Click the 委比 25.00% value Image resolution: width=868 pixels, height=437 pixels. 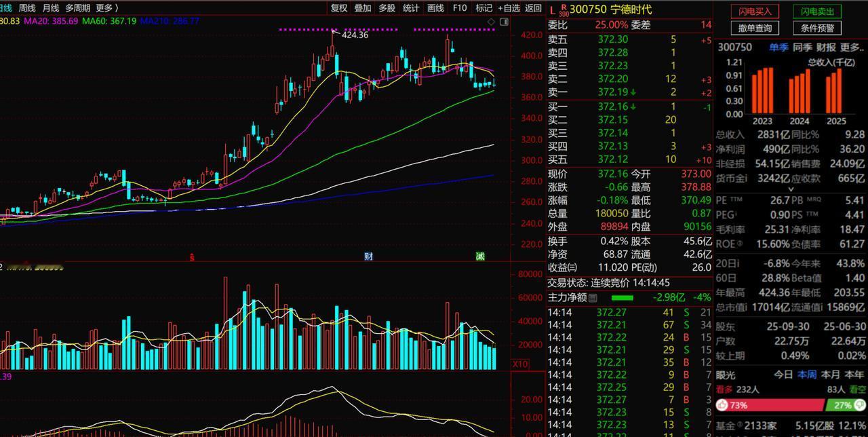pos(612,24)
